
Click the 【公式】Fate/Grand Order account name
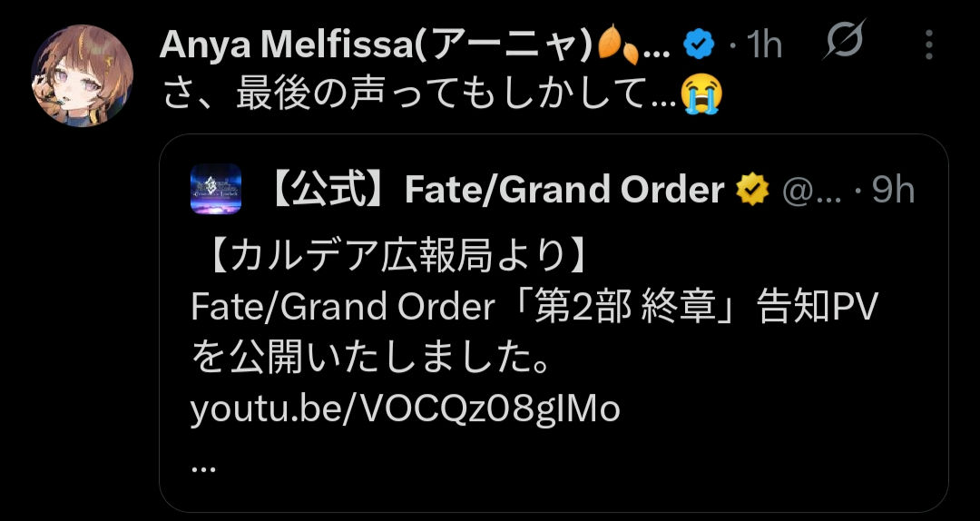pyautogui.click(x=495, y=189)
